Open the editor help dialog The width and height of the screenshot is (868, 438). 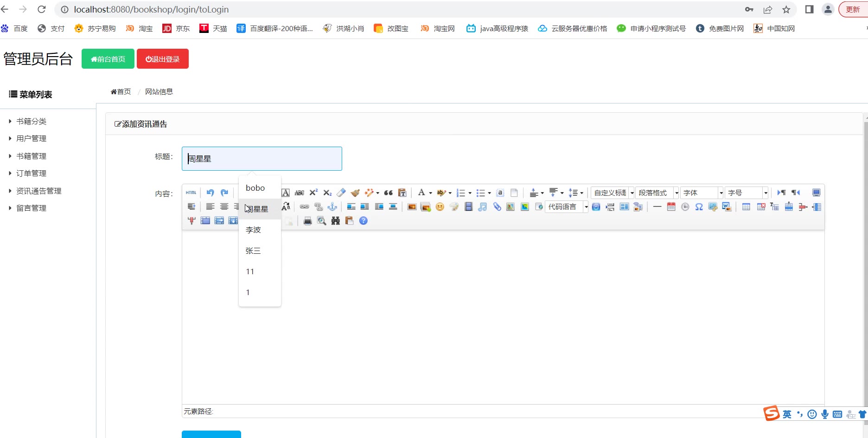click(x=364, y=220)
